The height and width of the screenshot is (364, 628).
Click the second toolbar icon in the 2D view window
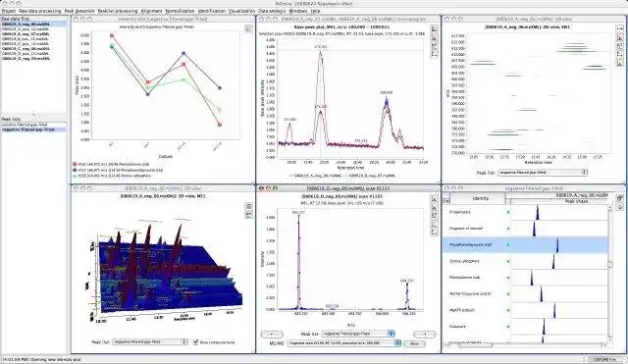pyautogui.click(x=619, y=37)
